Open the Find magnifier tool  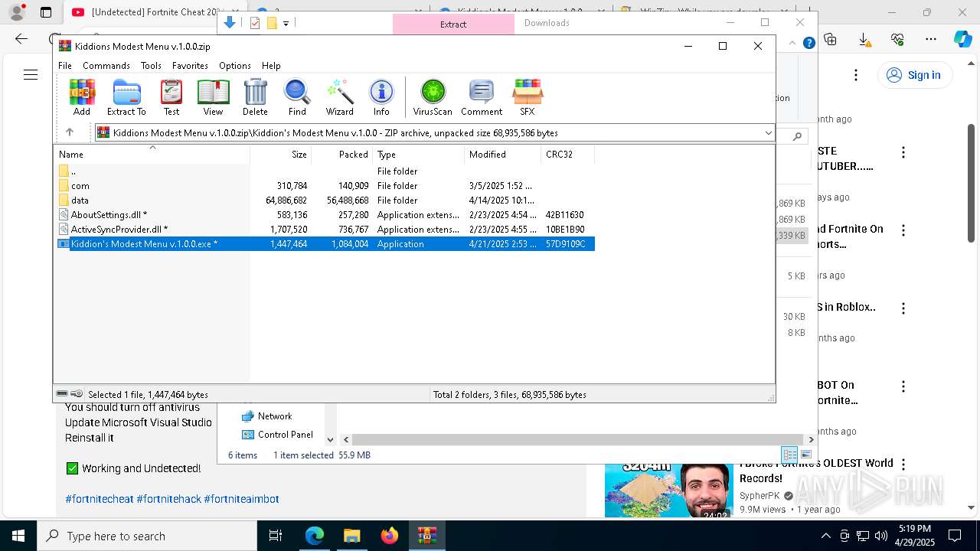coord(297,97)
